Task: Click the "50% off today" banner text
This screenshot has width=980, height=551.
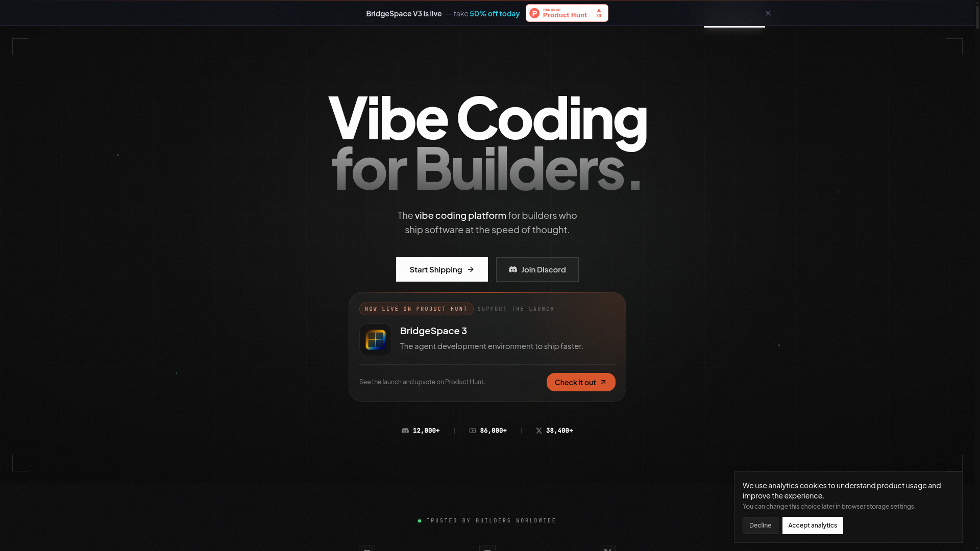Action: click(495, 14)
